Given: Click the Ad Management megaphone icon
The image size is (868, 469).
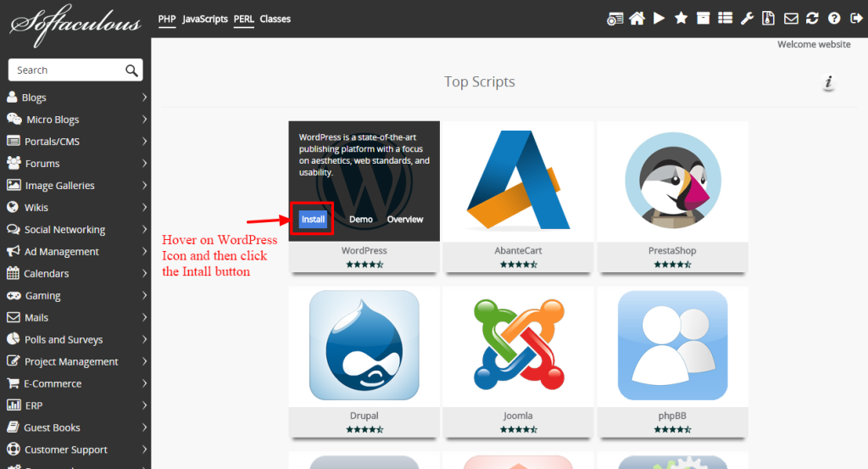Looking at the screenshot, I should click(13, 251).
